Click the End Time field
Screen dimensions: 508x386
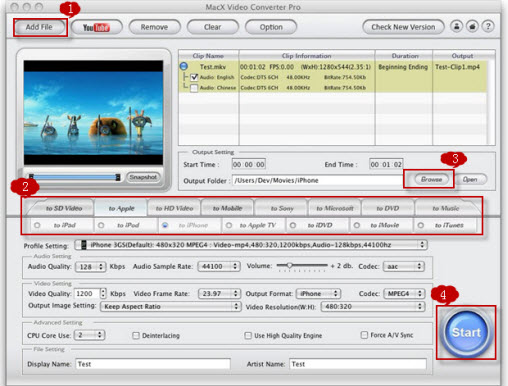point(386,164)
